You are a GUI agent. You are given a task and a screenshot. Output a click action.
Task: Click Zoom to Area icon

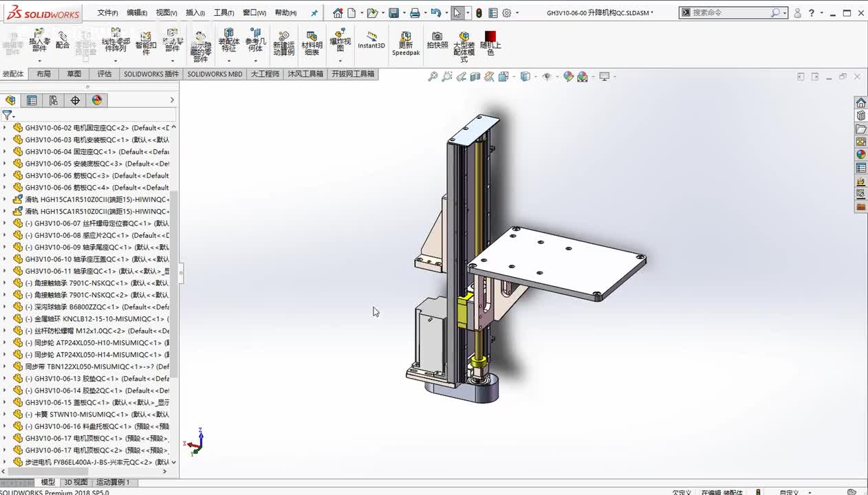pyautogui.click(x=447, y=77)
